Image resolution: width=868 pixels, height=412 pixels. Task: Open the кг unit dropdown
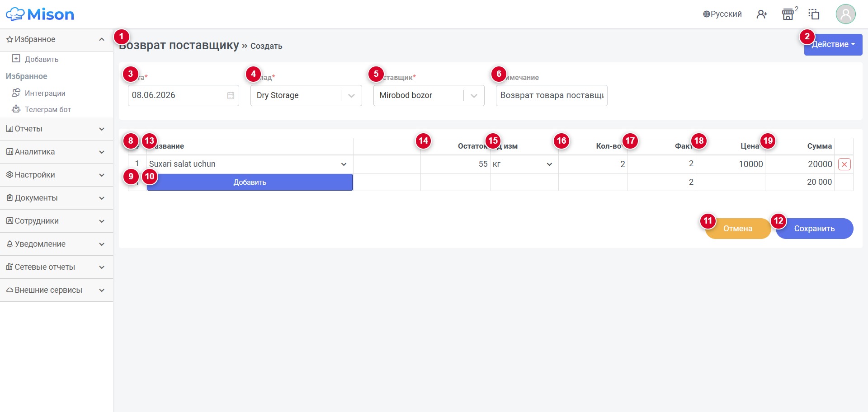point(524,164)
